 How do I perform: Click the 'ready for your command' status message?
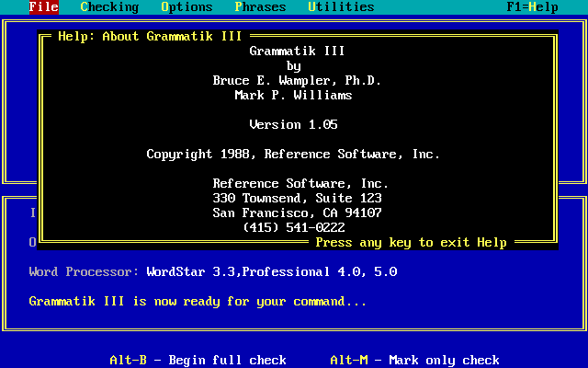click(198, 301)
